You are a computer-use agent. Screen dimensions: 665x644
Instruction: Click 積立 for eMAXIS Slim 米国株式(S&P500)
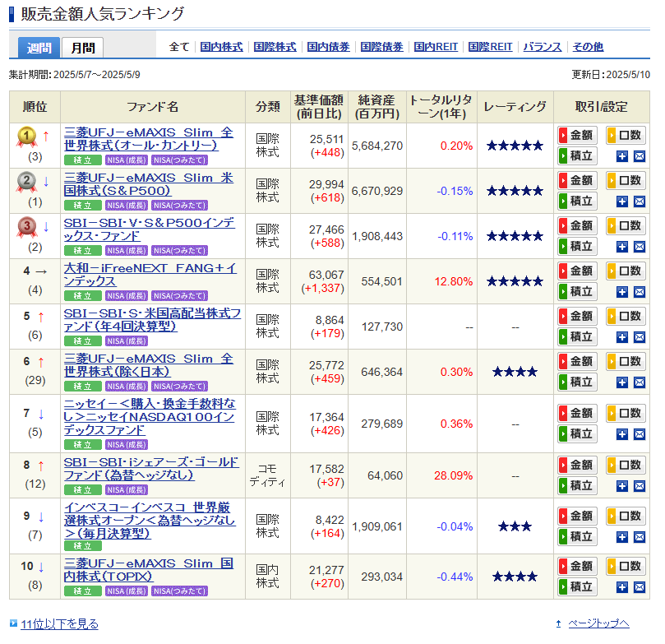577,201
